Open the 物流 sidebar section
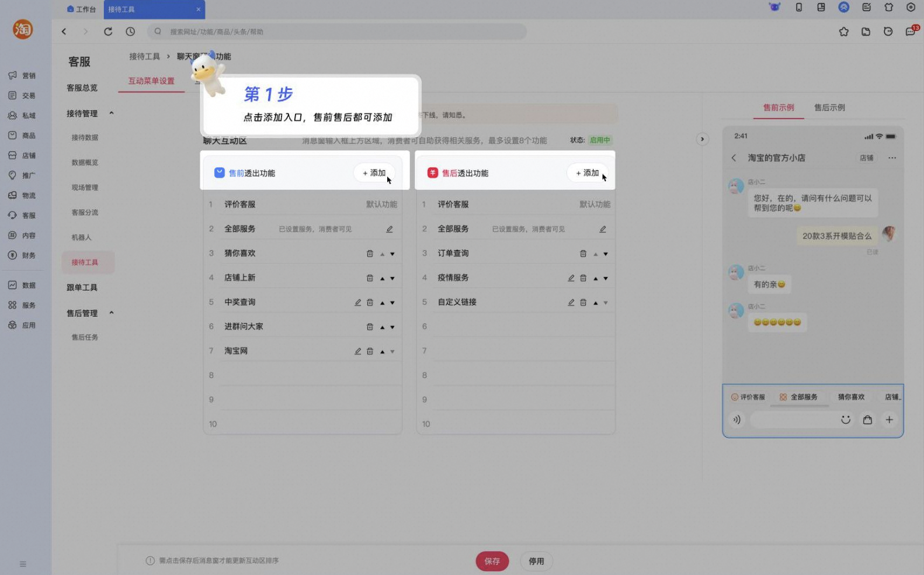 (22, 195)
